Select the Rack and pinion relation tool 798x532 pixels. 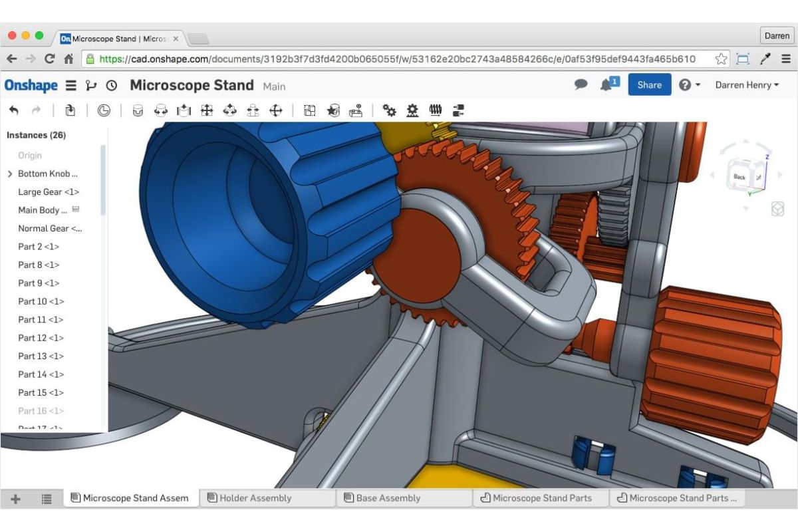pyautogui.click(x=413, y=110)
